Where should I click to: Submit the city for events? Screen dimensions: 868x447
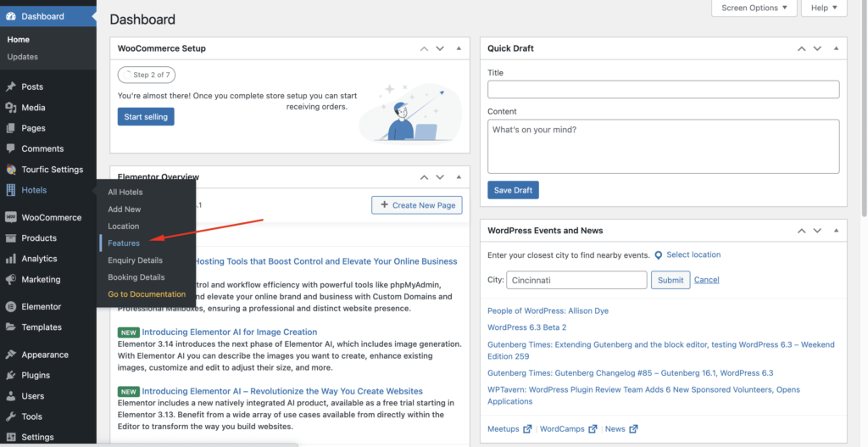coord(671,280)
